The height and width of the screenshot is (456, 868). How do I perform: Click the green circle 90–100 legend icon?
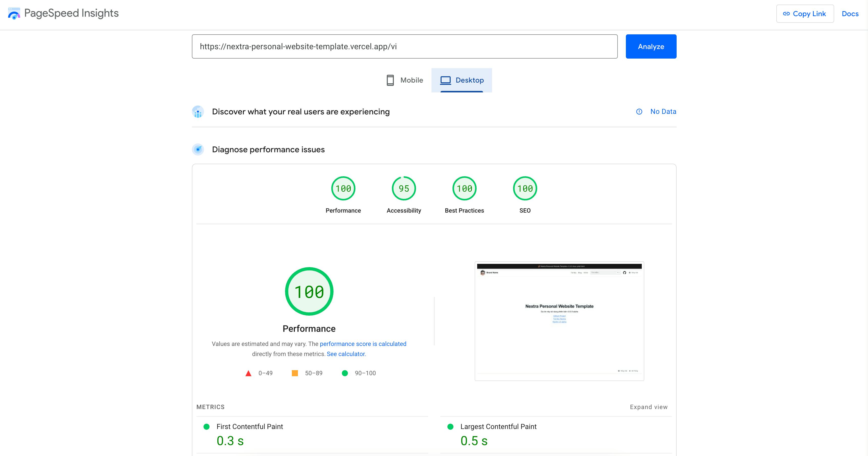click(345, 373)
